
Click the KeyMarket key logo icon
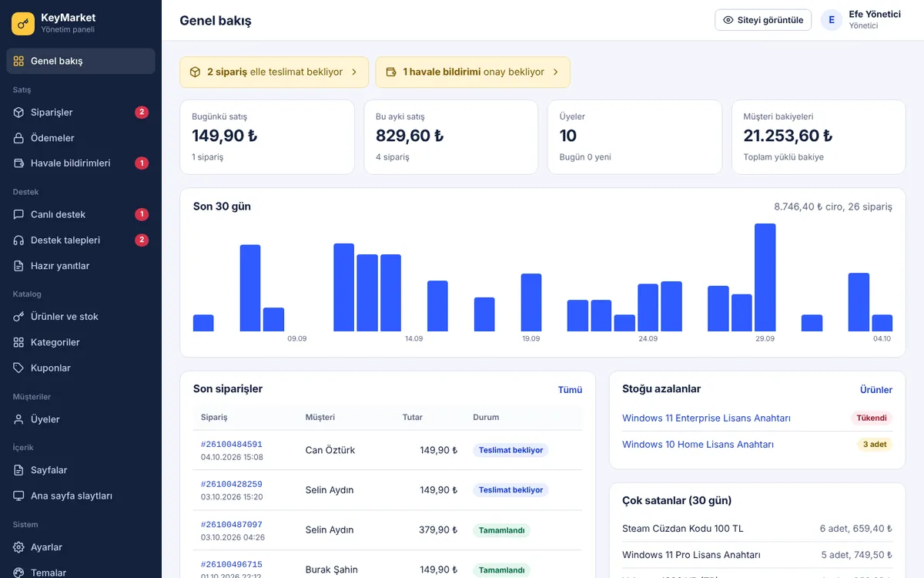[x=23, y=23]
